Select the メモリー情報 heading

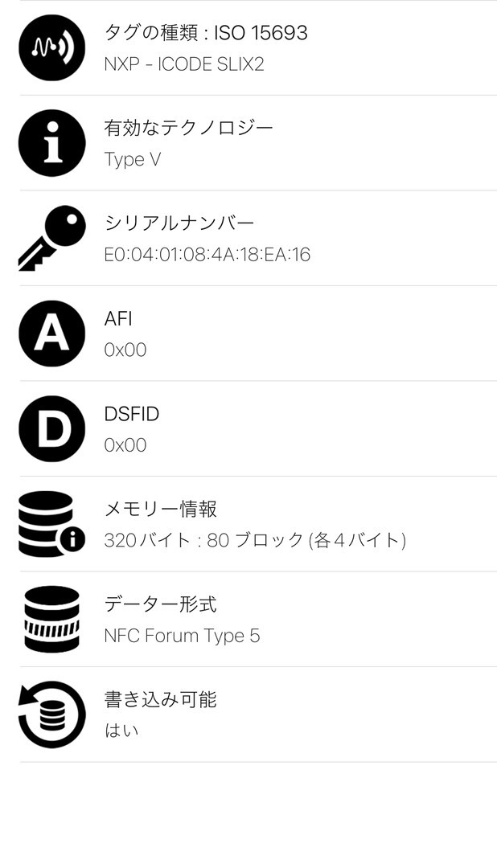(161, 509)
